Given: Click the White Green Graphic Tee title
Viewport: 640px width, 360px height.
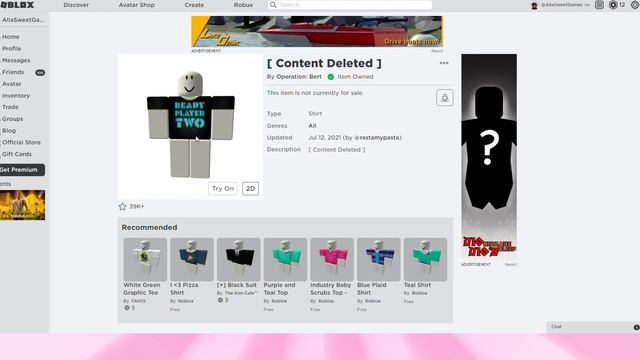Looking at the screenshot, I should point(142,289).
